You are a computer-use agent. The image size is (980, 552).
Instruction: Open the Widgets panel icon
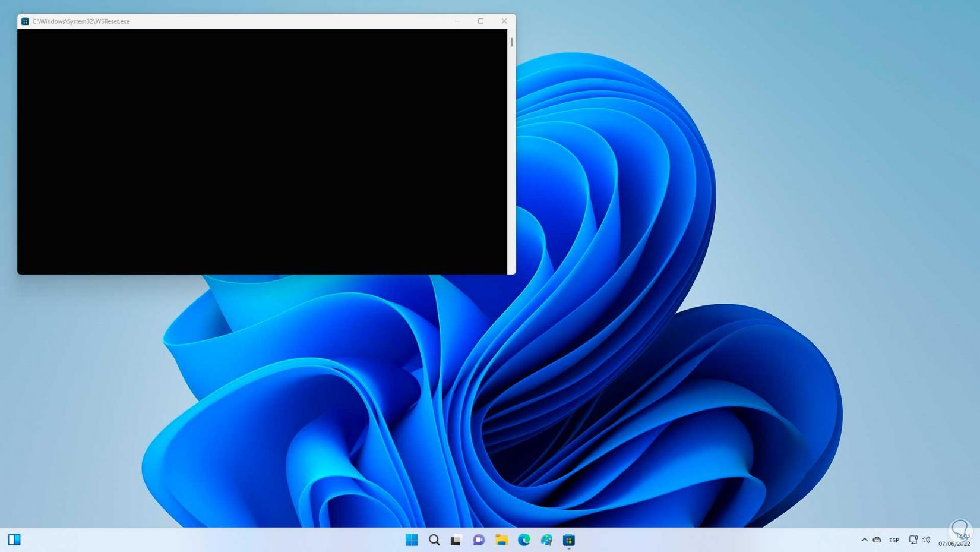(x=14, y=540)
